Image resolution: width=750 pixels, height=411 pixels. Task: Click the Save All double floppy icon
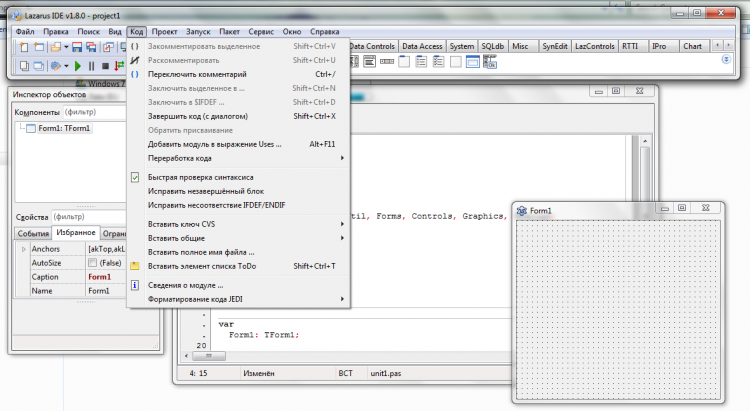pyautogui.click(x=91, y=46)
